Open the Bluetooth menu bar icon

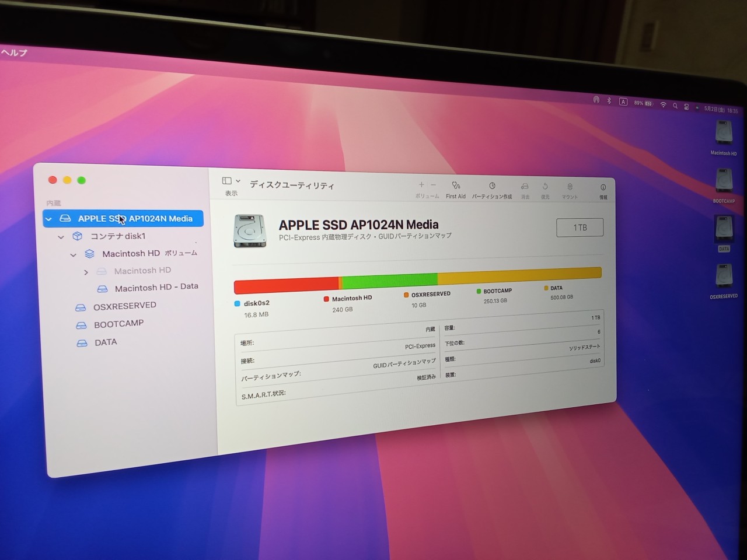[x=609, y=100]
